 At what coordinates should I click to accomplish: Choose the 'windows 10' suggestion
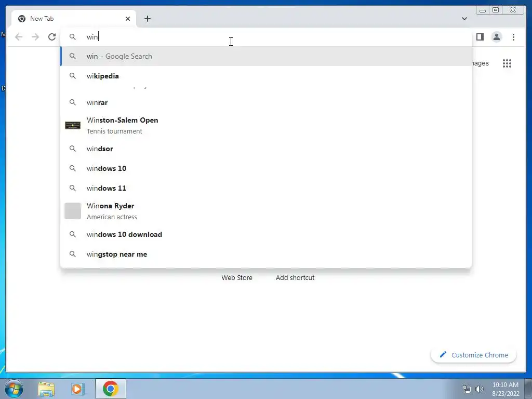(x=266, y=168)
